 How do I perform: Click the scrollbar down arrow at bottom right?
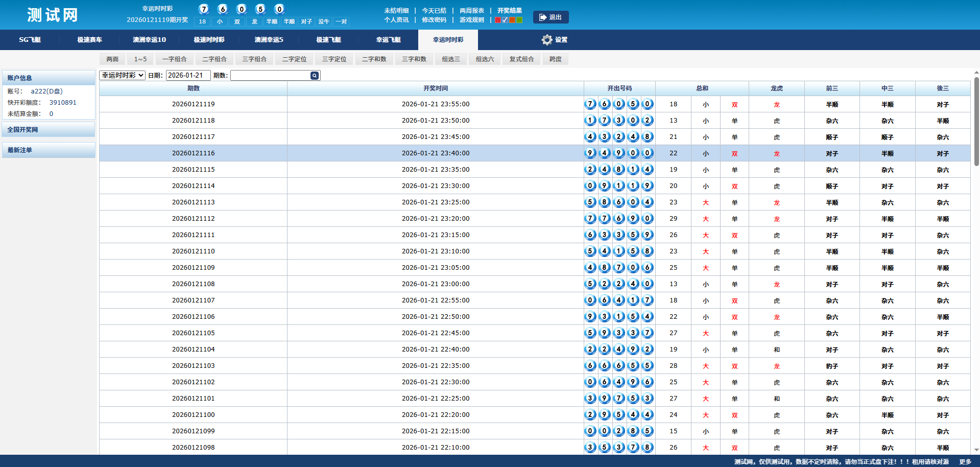[976, 450]
